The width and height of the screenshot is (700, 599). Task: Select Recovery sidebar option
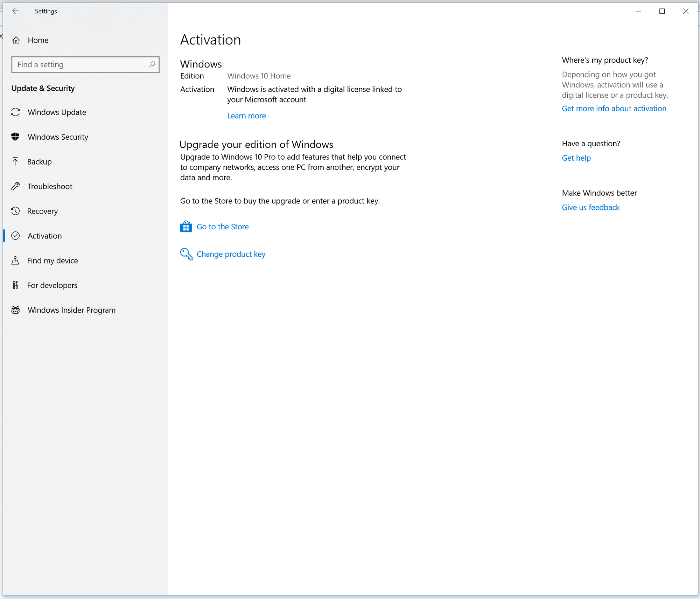tap(43, 211)
